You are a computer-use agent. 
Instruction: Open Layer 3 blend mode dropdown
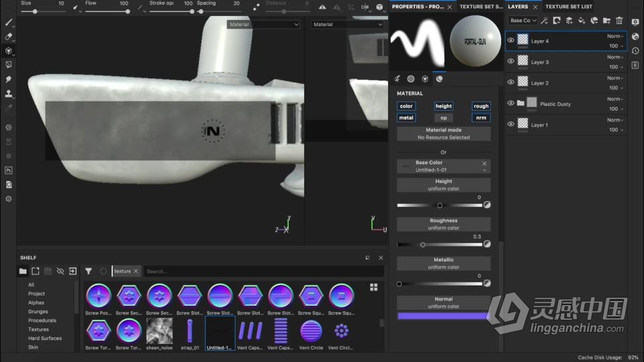(615, 57)
